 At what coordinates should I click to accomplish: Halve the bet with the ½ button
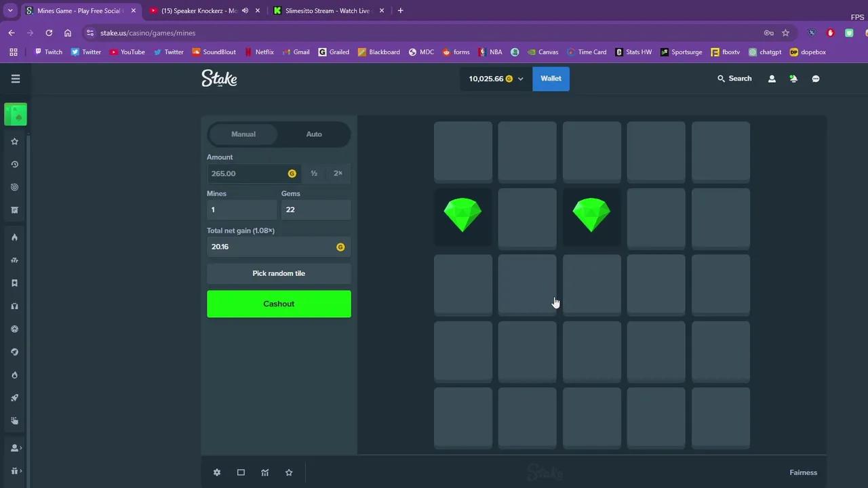(314, 174)
